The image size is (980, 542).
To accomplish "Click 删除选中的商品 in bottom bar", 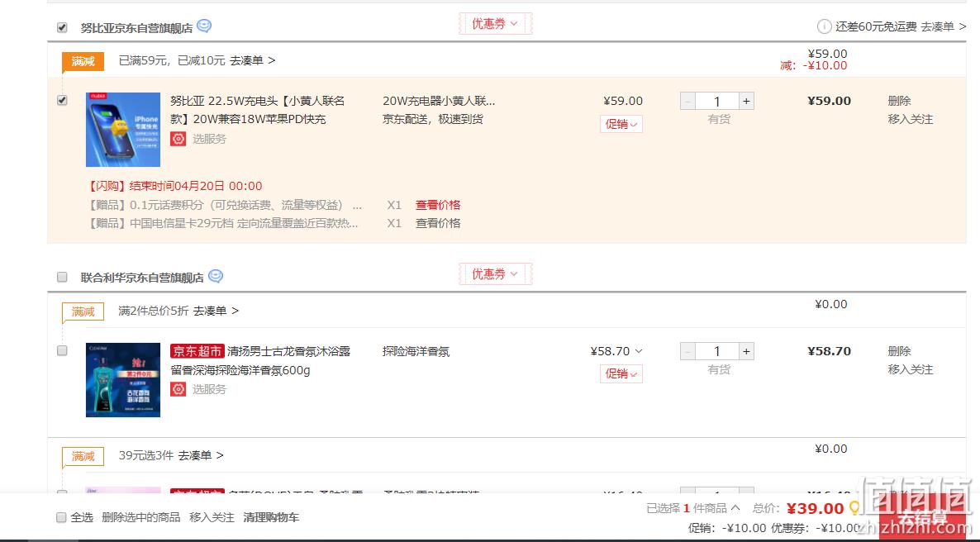I will click(140, 517).
